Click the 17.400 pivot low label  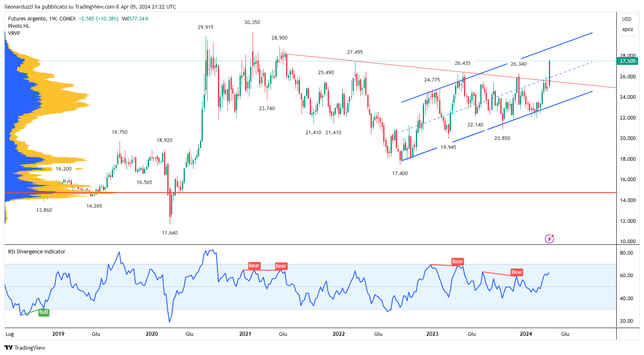pyautogui.click(x=400, y=173)
